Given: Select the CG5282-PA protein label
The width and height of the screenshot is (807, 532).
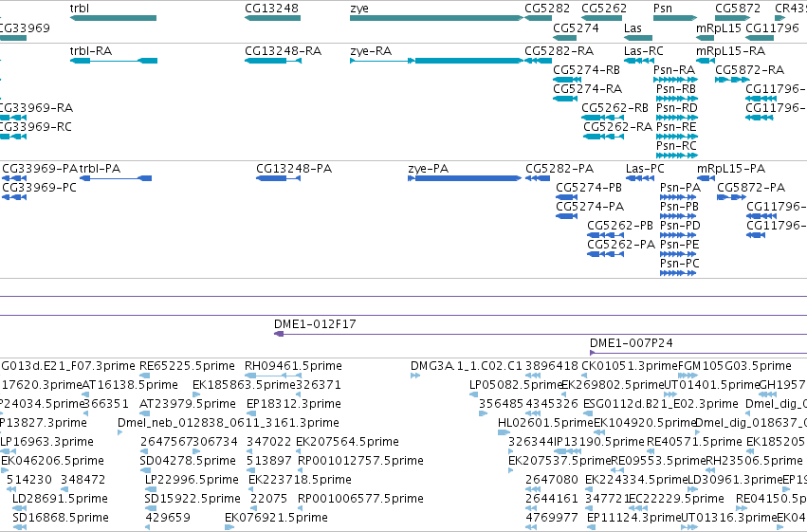Looking at the screenshot, I should (559, 169).
